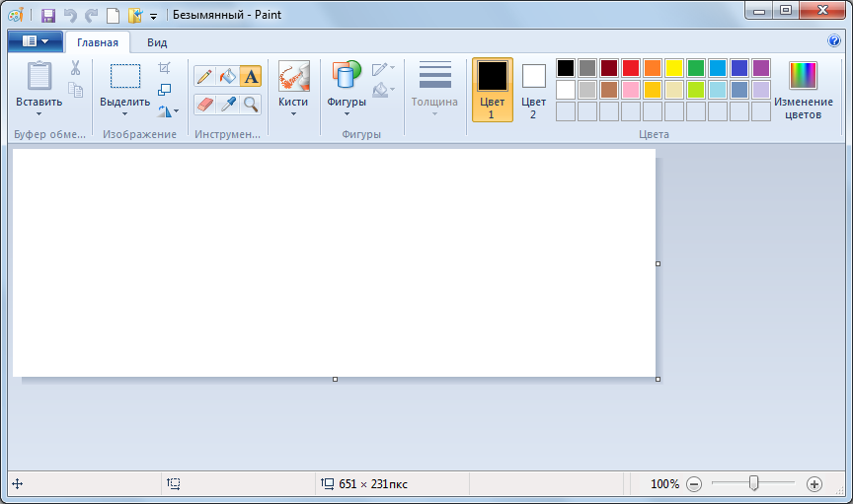Open Изменение цветов color editor

point(803,89)
